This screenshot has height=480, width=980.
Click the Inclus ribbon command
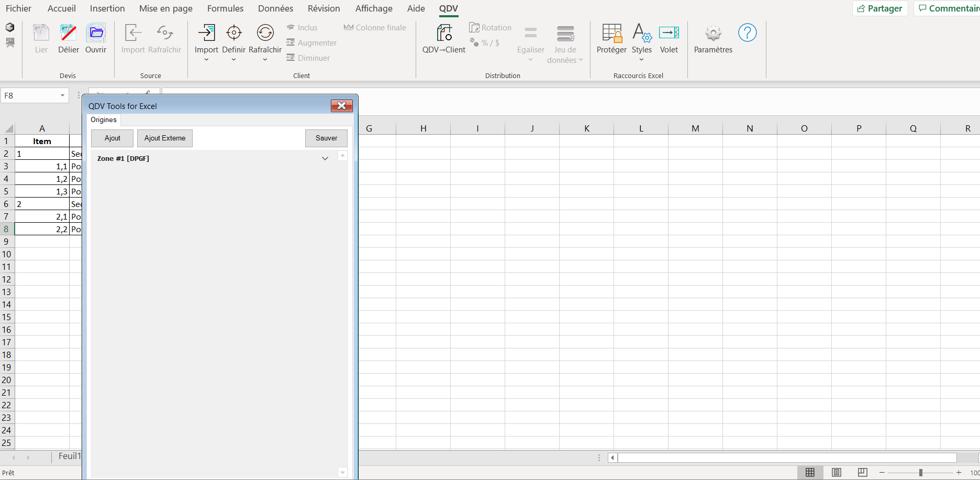click(302, 28)
